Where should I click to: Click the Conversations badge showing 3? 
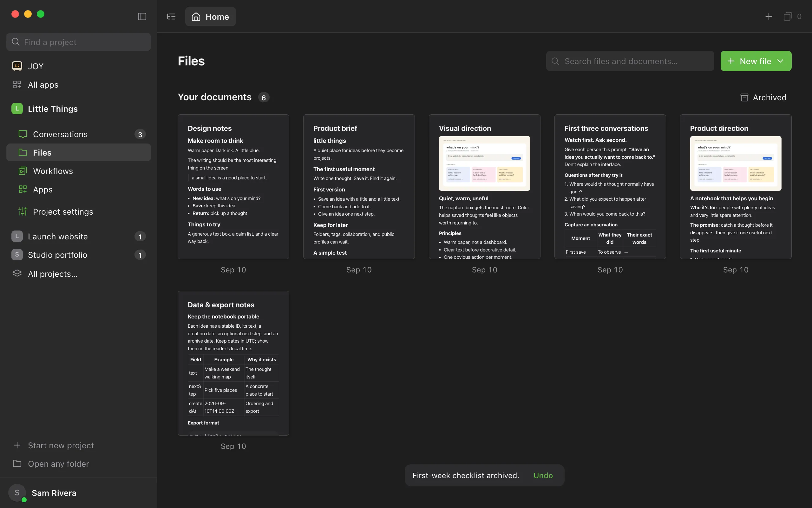pyautogui.click(x=140, y=134)
